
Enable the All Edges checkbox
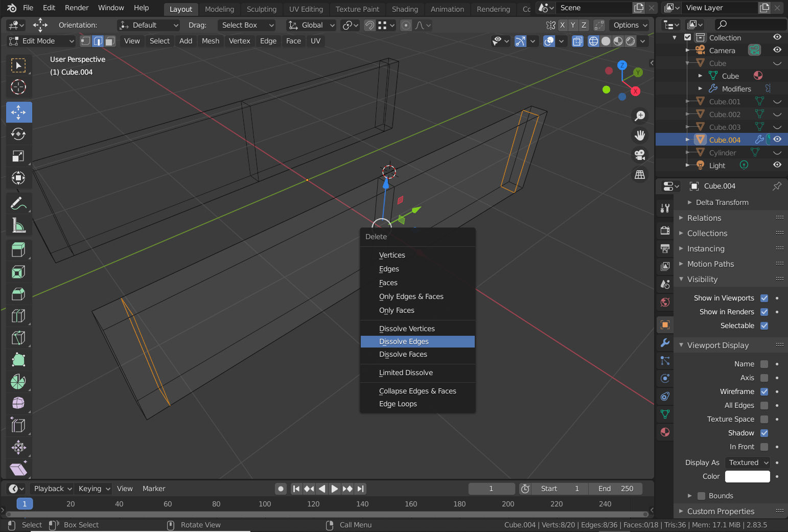click(764, 405)
